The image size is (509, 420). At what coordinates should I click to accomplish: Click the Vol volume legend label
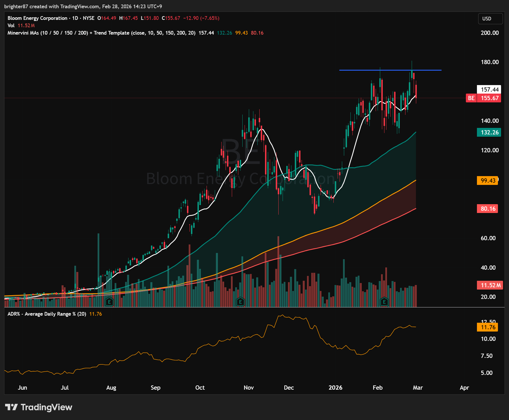[11, 26]
